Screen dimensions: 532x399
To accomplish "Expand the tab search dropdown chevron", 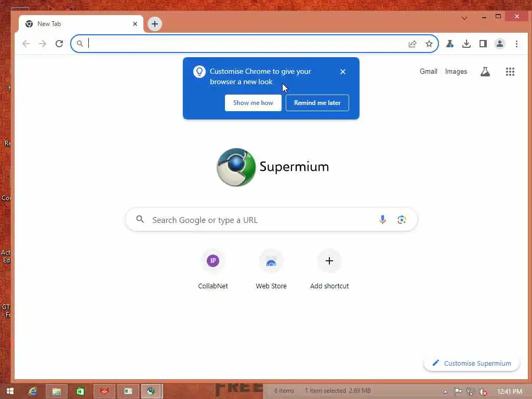I will (x=464, y=18).
